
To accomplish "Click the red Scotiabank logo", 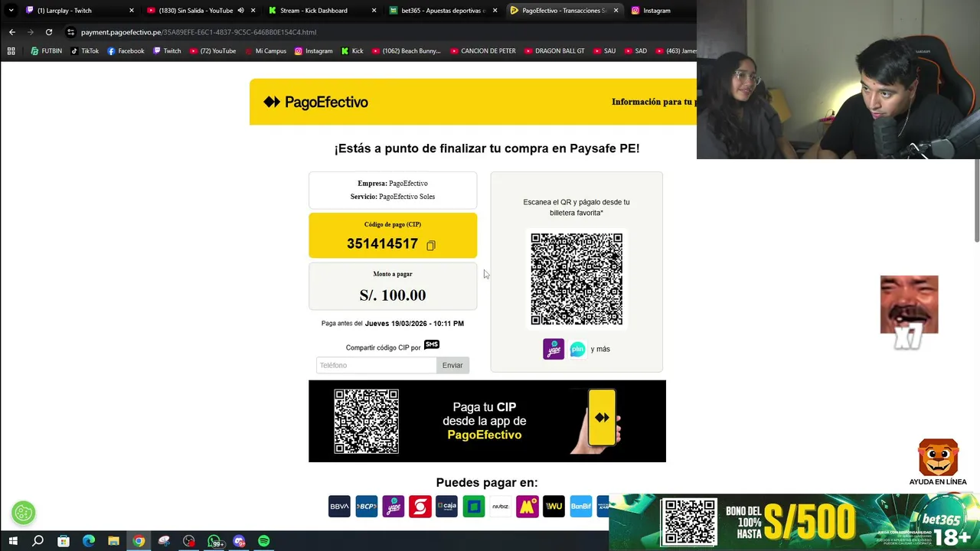I will [x=420, y=507].
